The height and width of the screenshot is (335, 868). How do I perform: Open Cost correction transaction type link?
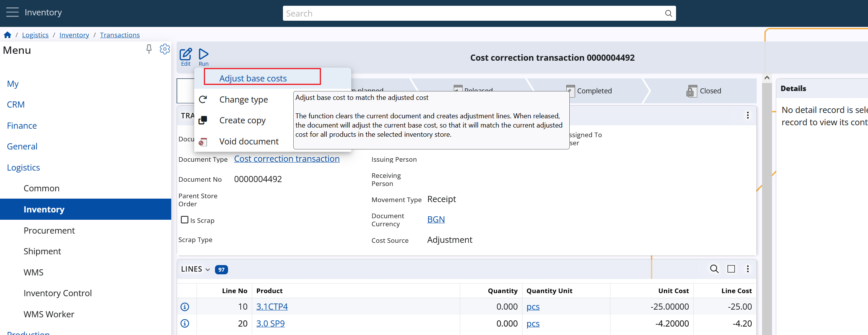[x=287, y=159]
